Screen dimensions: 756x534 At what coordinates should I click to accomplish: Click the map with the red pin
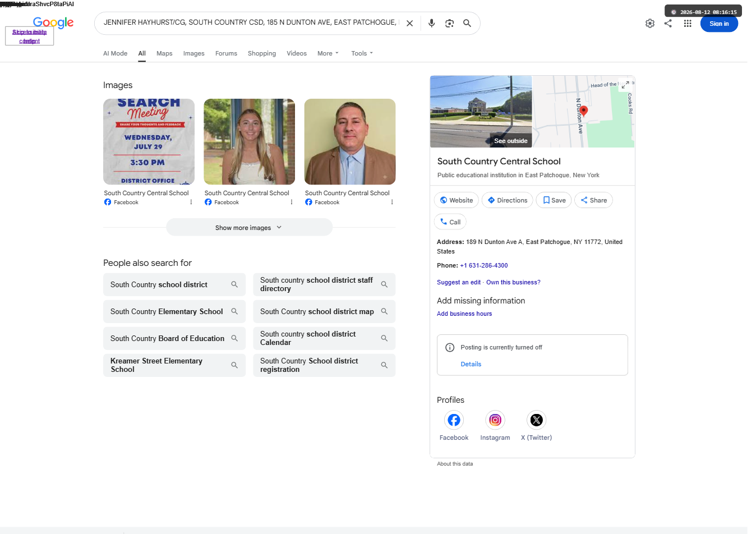583,112
